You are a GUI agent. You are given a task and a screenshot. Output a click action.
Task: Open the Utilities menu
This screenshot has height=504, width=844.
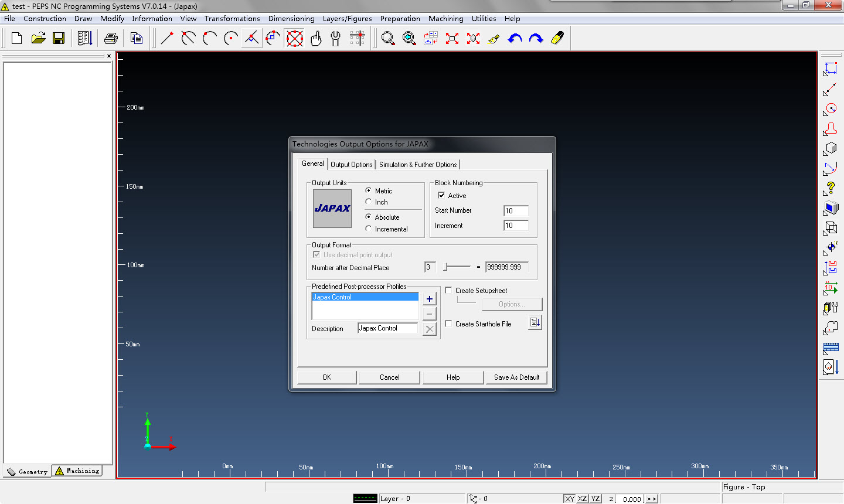tap(484, 19)
